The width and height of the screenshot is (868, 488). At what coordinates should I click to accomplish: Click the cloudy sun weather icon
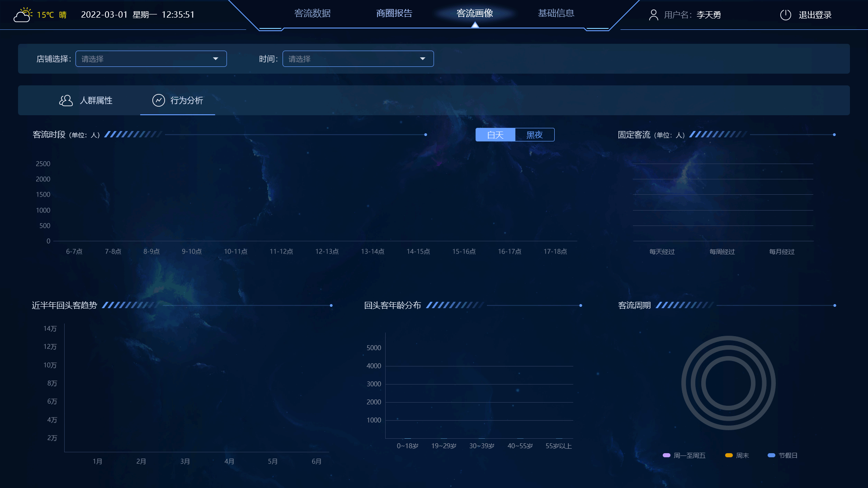click(x=23, y=15)
